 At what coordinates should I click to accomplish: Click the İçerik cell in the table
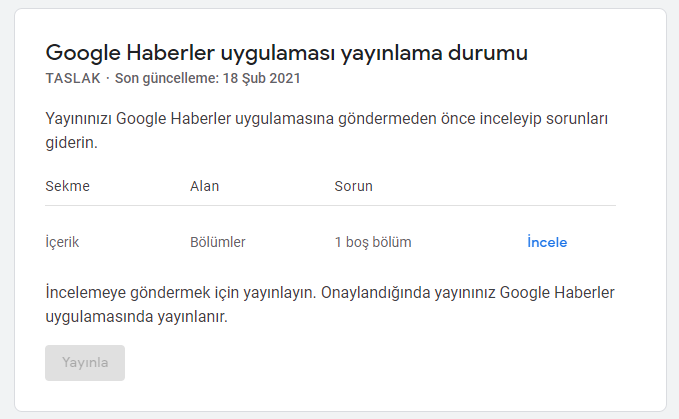pos(62,242)
